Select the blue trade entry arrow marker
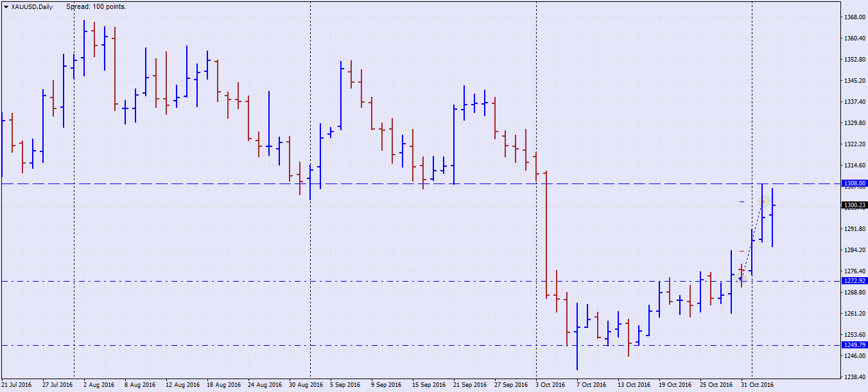868x392 pixels. pos(740,279)
